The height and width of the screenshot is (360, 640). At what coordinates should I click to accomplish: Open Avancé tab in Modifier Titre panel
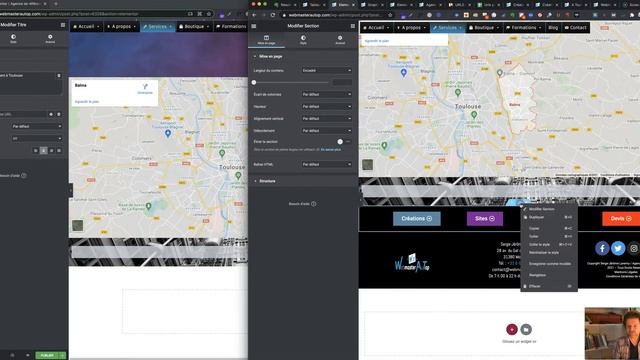point(50,38)
